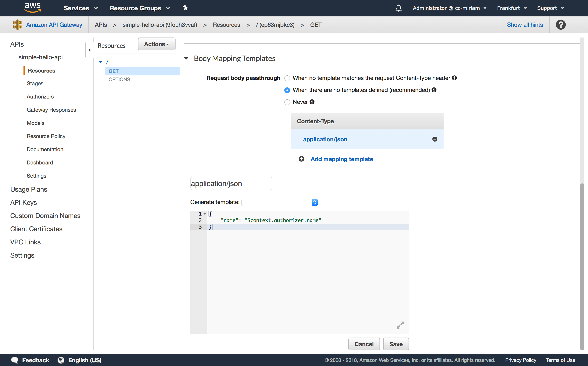Open the Services menu
The width and height of the screenshot is (588, 366).
click(x=80, y=8)
